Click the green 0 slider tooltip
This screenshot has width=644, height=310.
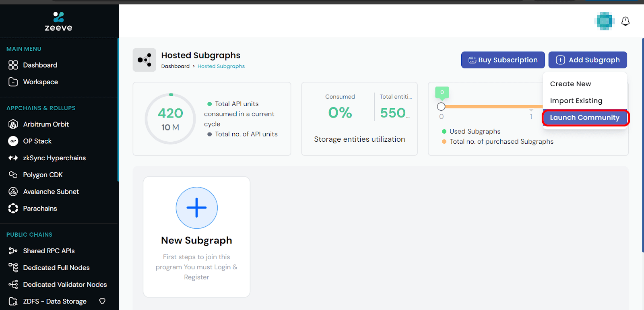click(442, 93)
